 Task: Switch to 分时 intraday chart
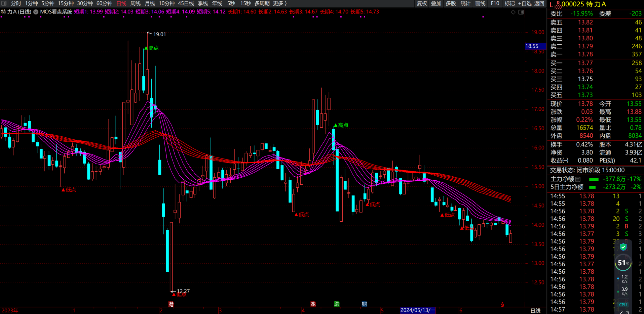(16, 3)
